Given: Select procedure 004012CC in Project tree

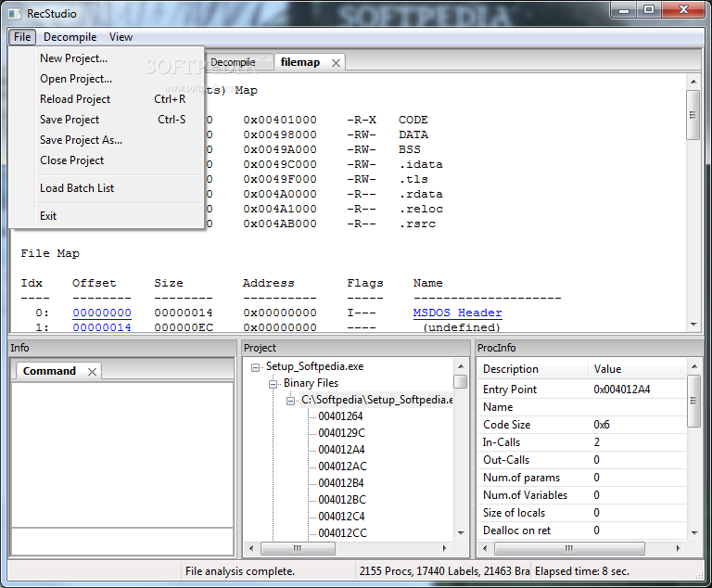Looking at the screenshot, I should [x=342, y=533].
